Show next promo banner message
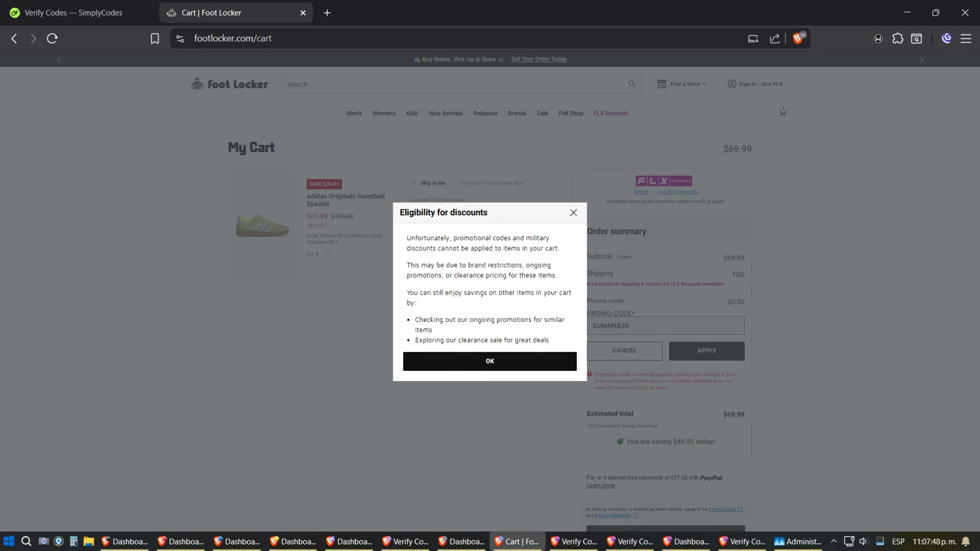 tap(922, 59)
